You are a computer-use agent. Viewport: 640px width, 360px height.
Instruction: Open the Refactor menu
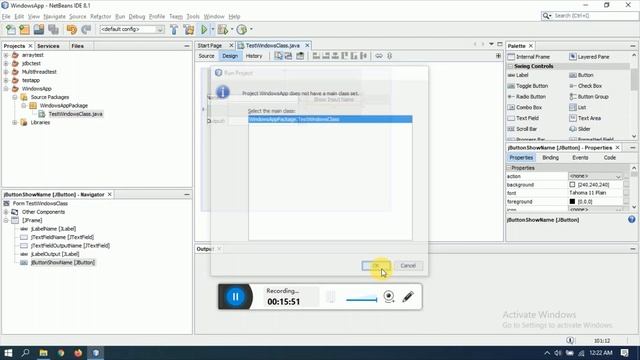click(100, 17)
